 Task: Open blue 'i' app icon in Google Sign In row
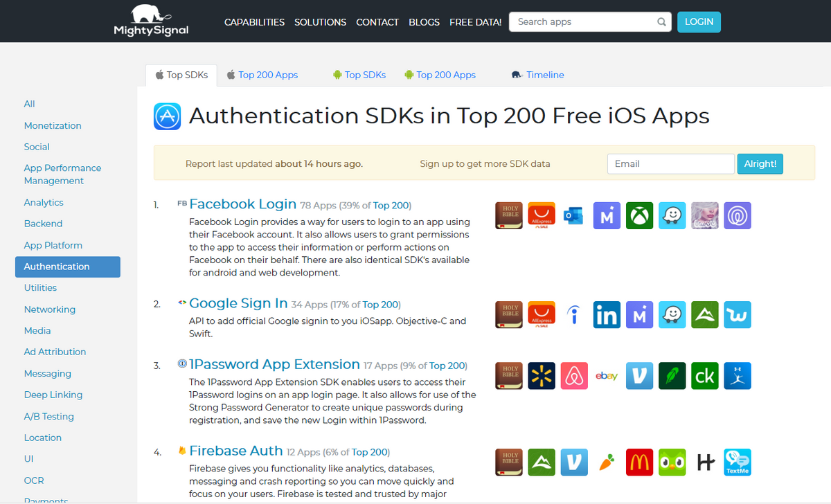pos(574,315)
